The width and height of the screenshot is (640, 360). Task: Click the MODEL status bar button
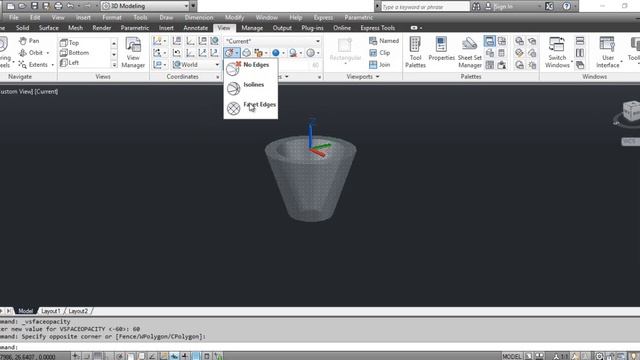point(512,356)
